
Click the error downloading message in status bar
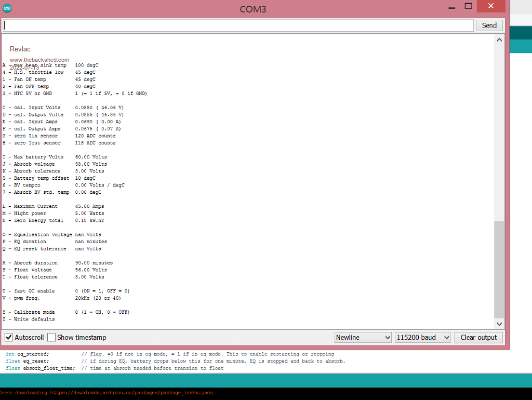[x=107, y=393]
